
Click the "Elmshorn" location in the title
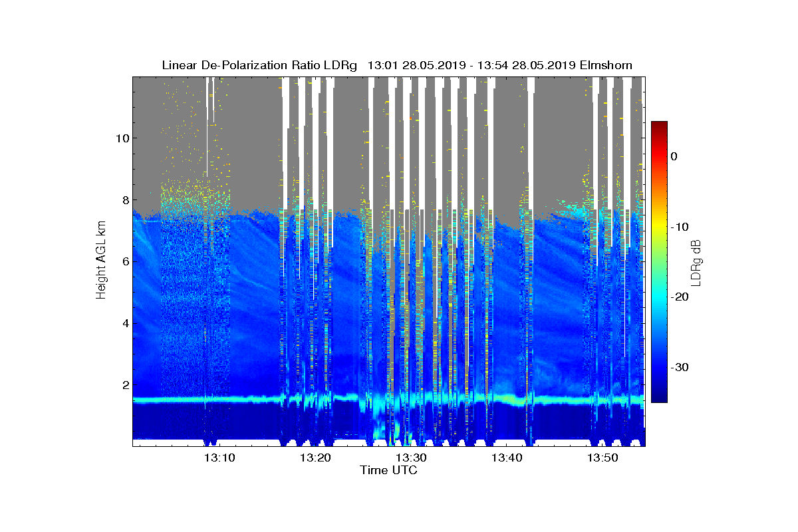tap(605, 65)
